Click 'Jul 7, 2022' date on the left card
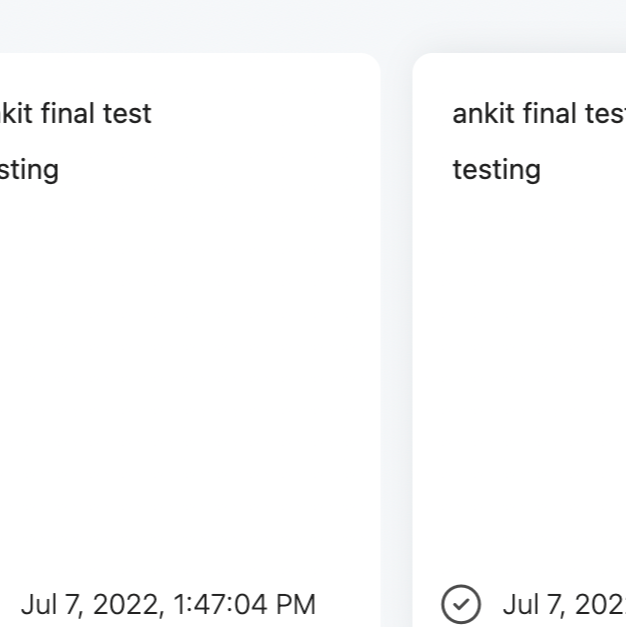Image resolution: width=626 pixels, height=627 pixels. coord(89,604)
